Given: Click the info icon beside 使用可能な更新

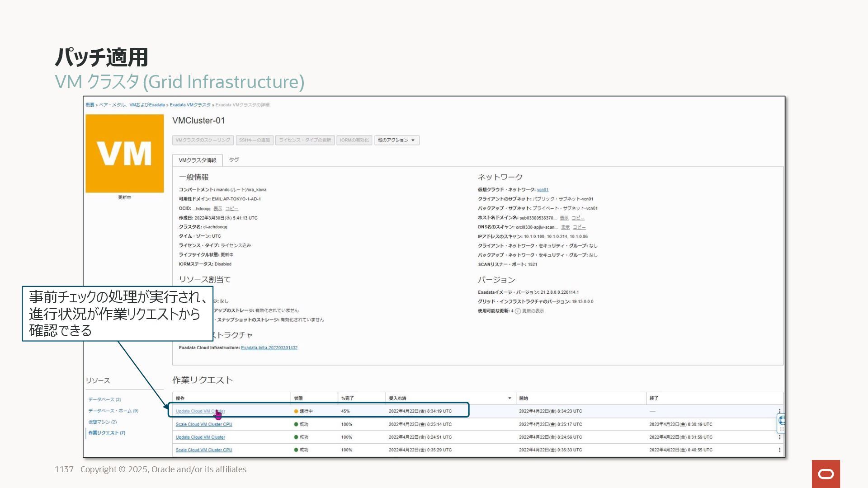Looking at the screenshot, I should [x=518, y=311].
